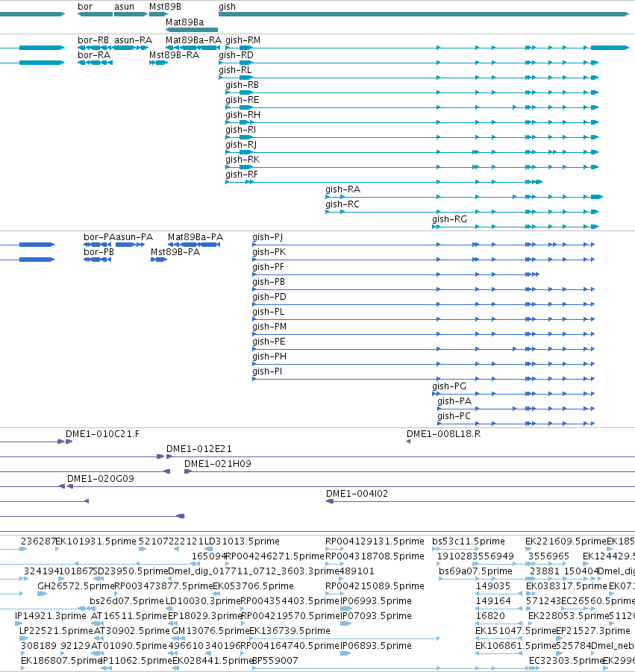Click the EK136739.5prime EST label
Image resolution: width=635 pixels, height=672 pixels.
click(x=290, y=631)
